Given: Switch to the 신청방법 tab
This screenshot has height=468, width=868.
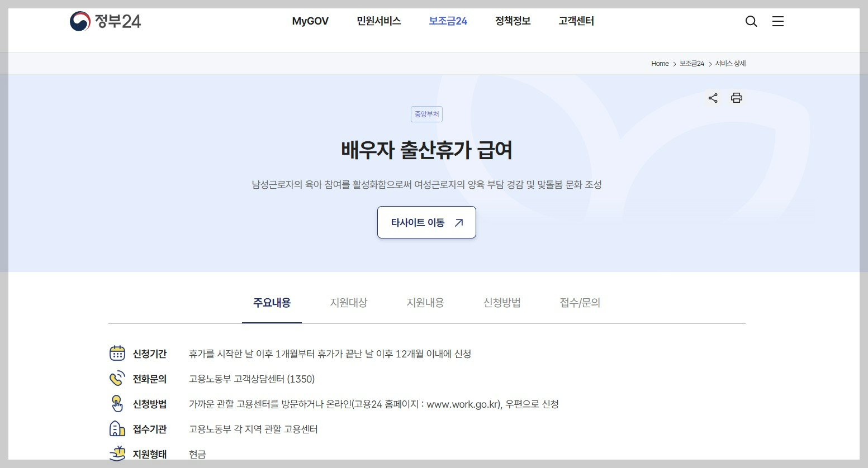Looking at the screenshot, I should tap(502, 303).
